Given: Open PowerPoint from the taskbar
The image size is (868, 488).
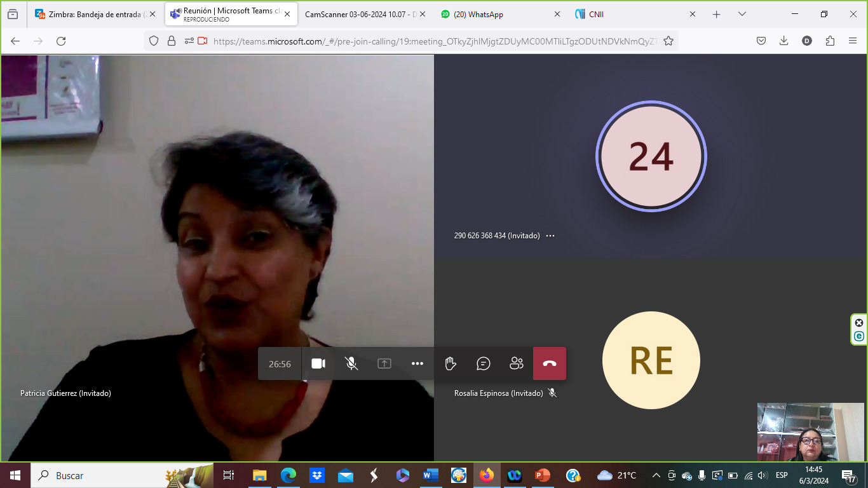Looking at the screenshot, I should coord(542,475).
